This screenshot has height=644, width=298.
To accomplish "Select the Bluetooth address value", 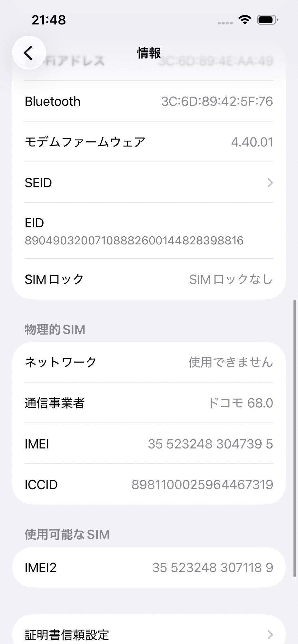I will click(217, 101).
